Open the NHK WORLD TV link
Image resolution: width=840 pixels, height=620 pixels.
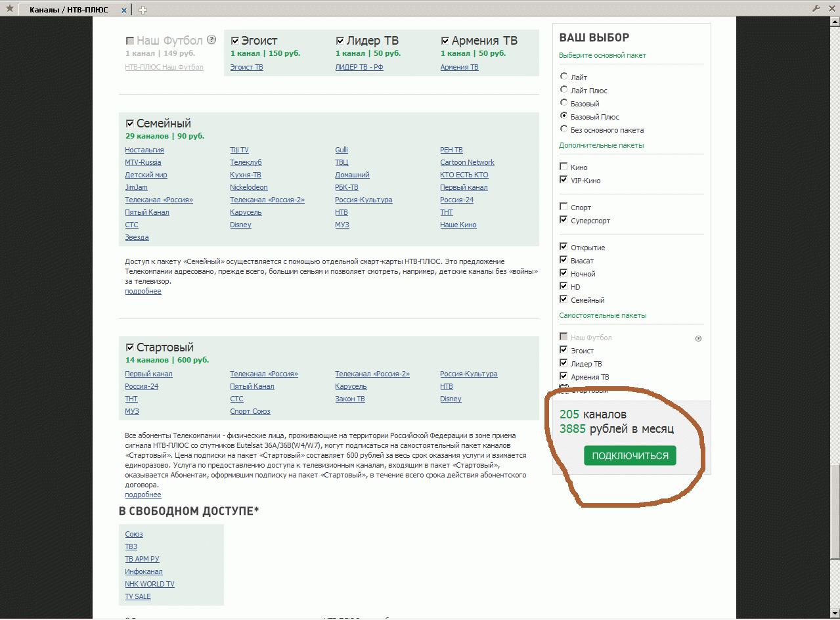pos(150,584)
